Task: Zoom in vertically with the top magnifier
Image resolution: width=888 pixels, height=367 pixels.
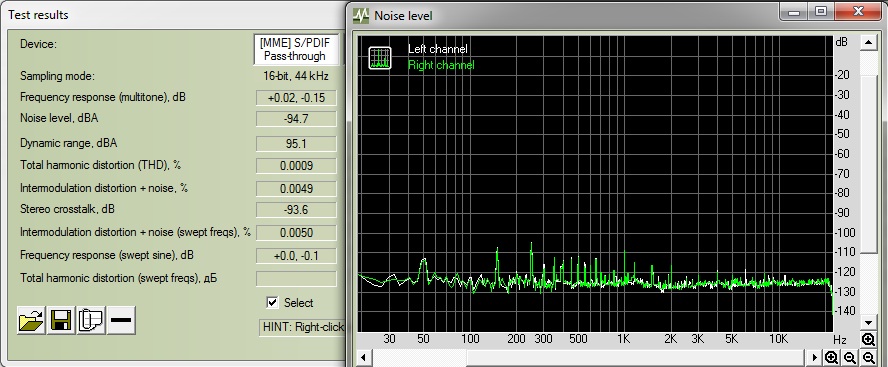Action: pyautogui.click(x=868, y=339)
